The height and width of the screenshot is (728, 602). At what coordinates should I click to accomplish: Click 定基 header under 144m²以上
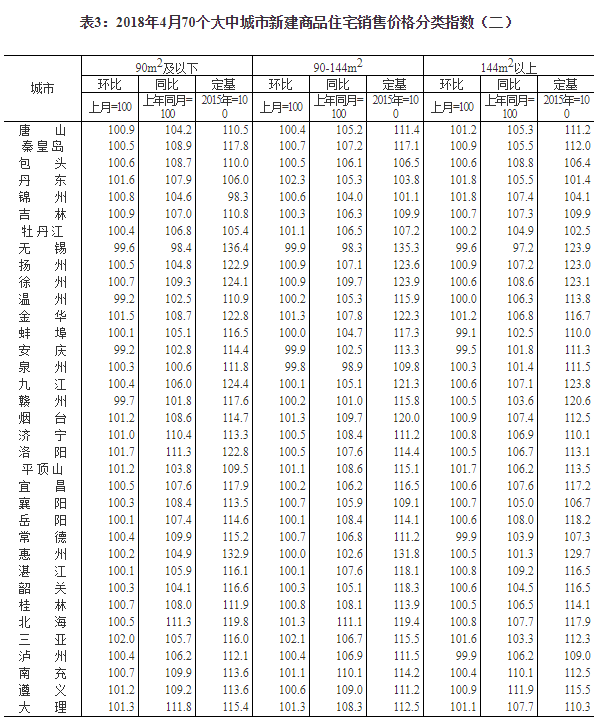click(x=564, y=83)
